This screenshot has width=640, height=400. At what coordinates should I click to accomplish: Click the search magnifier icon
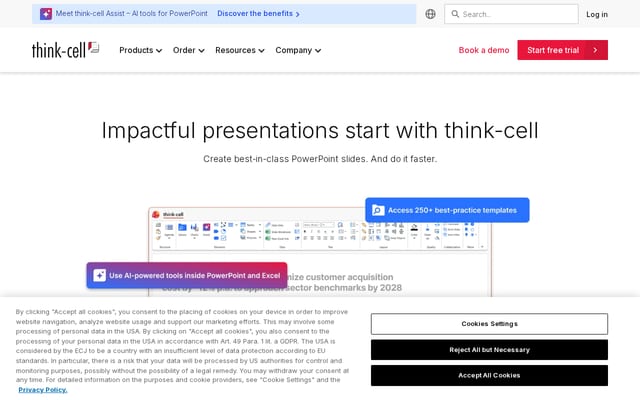(x=455, y=14)
